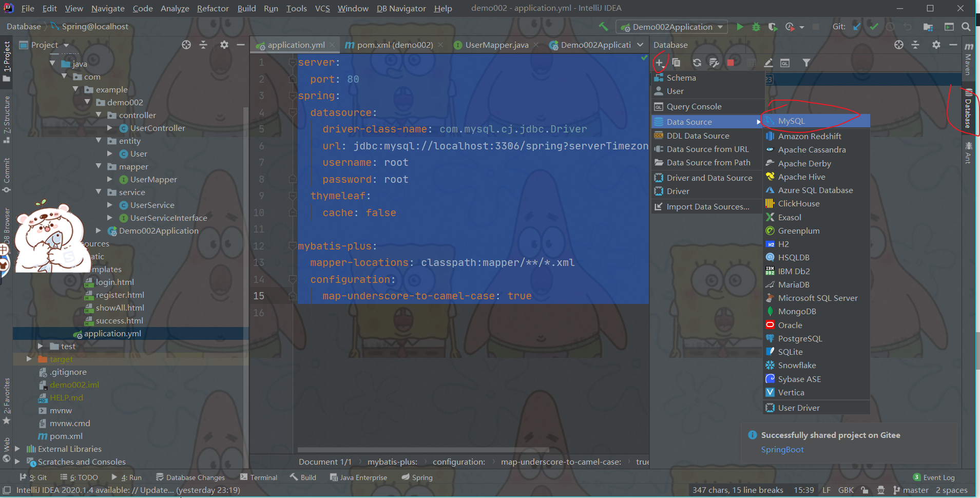Toggle the Ant tool window side button

[x=968, y=152]
